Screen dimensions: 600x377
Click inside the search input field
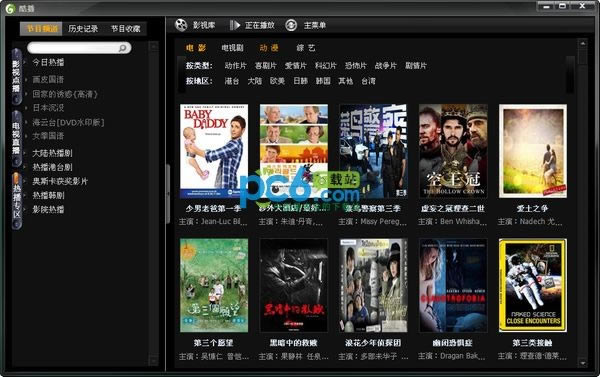[x=79, y=48]
